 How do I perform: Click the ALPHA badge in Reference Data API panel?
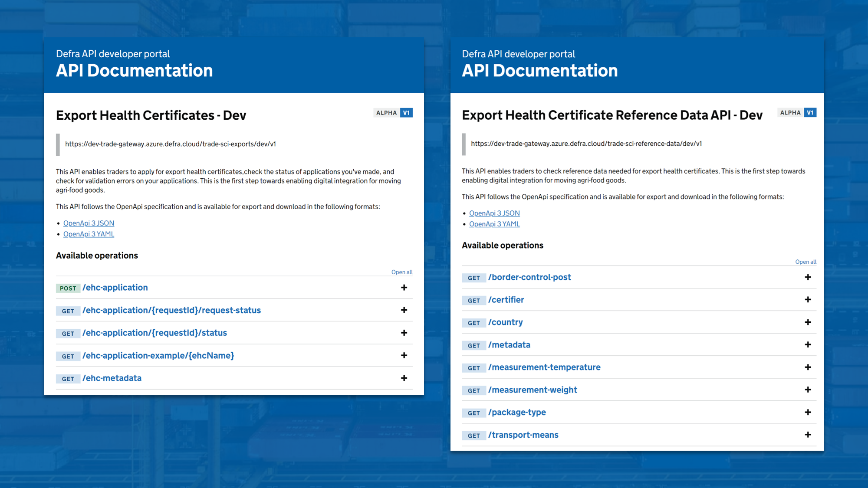click(x=790, y=112)
